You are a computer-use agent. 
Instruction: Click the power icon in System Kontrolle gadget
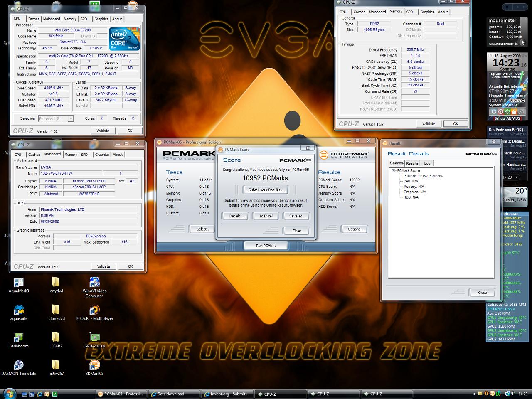pos(494,112)
